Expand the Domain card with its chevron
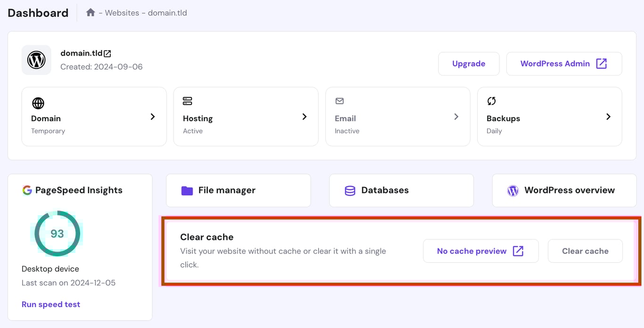644x328 pixels. (153, 117)
